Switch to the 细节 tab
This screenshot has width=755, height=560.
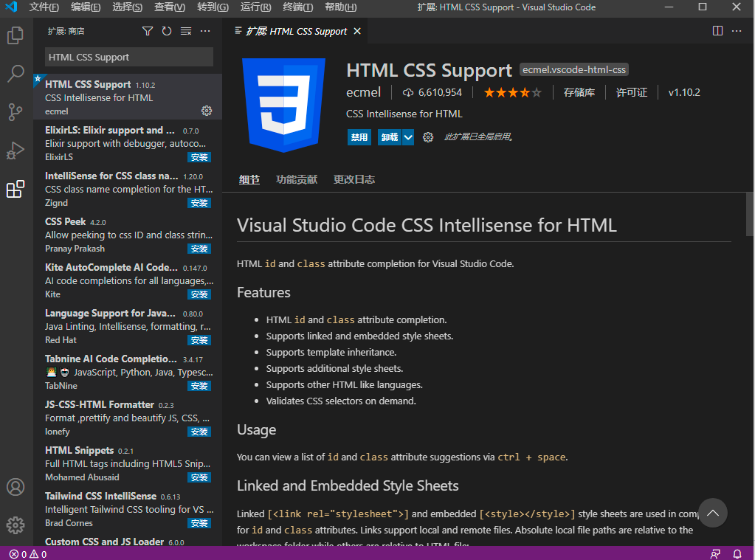pyautogui.click(x=249, y=179)
